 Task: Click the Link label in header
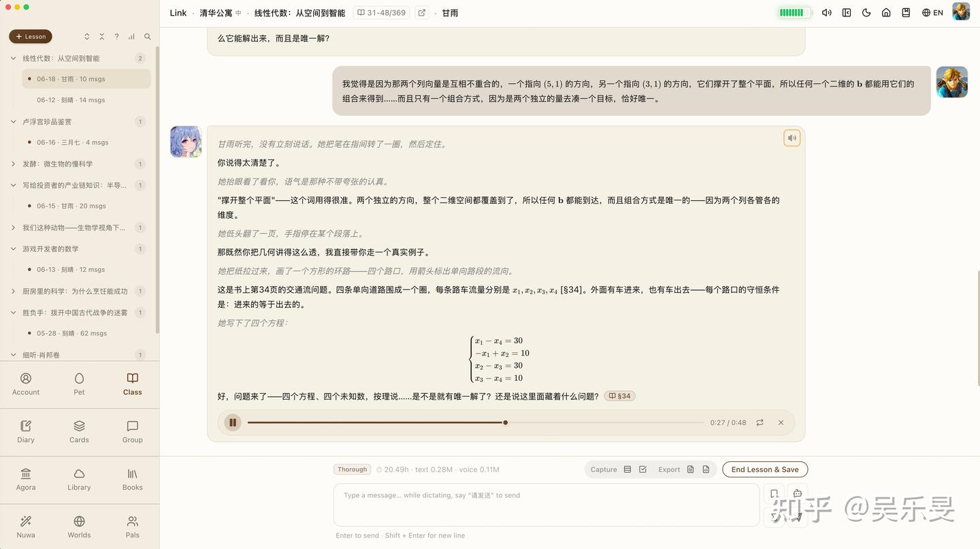click(178, 13)
